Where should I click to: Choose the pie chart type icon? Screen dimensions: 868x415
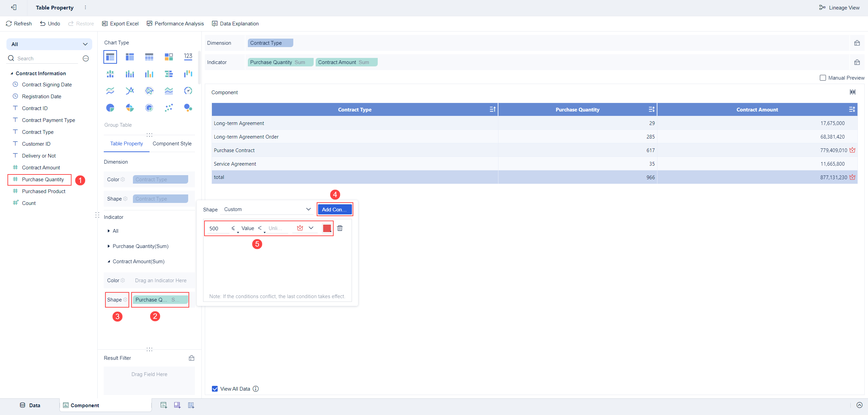tap(110, 108)
